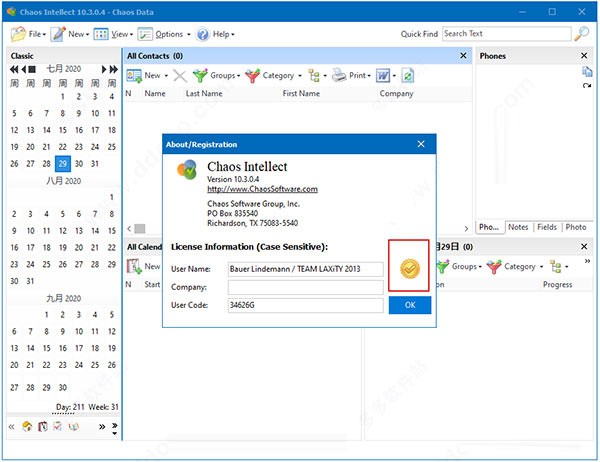The width and height of the screenshot is (600, 462).
Task: Click the Quick Find magnifier icon
Action: (x=582, y=34)
